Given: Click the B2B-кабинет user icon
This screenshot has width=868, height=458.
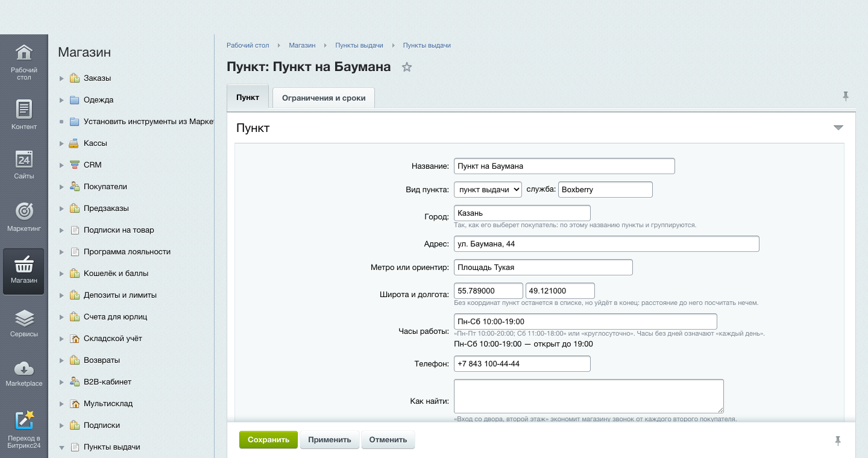Looking at the screenshot, I should [74, 382].
